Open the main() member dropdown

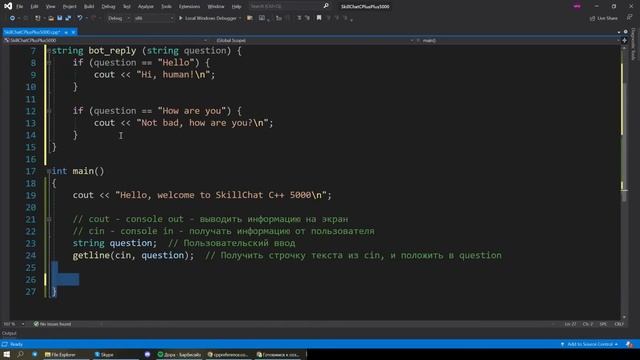(518, 40)
